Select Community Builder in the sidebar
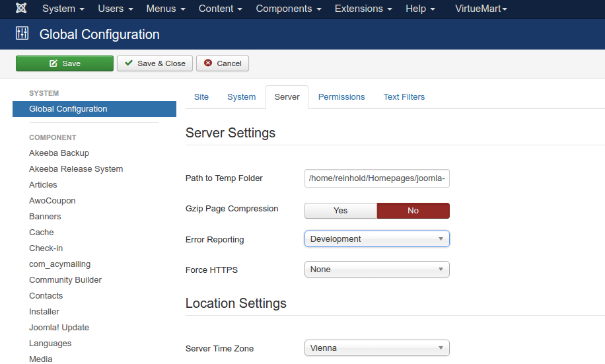Image resolution: width=605 pixels, height=364 pixels. pos(65,280)
